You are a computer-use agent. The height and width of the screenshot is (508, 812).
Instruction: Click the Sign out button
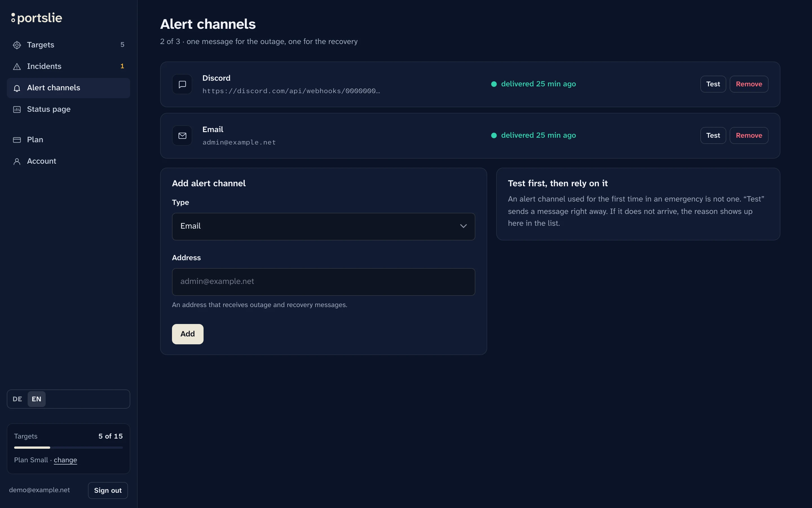(x=108, y=491)
